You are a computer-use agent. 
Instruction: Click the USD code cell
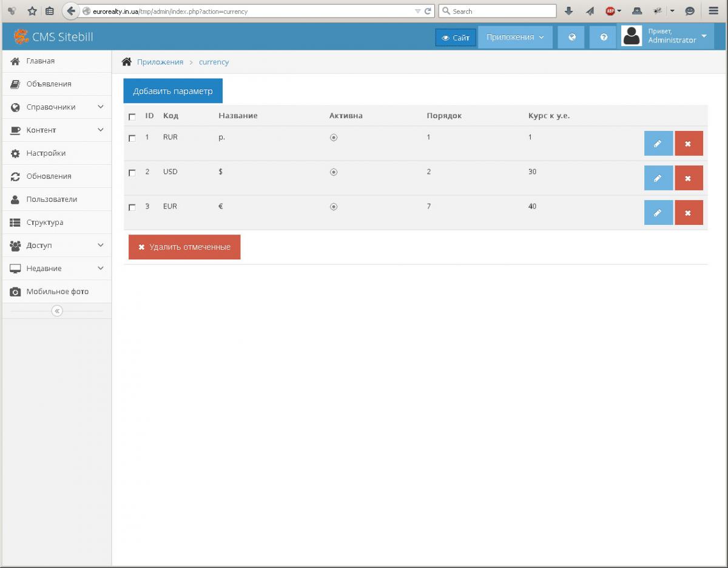coord(170,172)
